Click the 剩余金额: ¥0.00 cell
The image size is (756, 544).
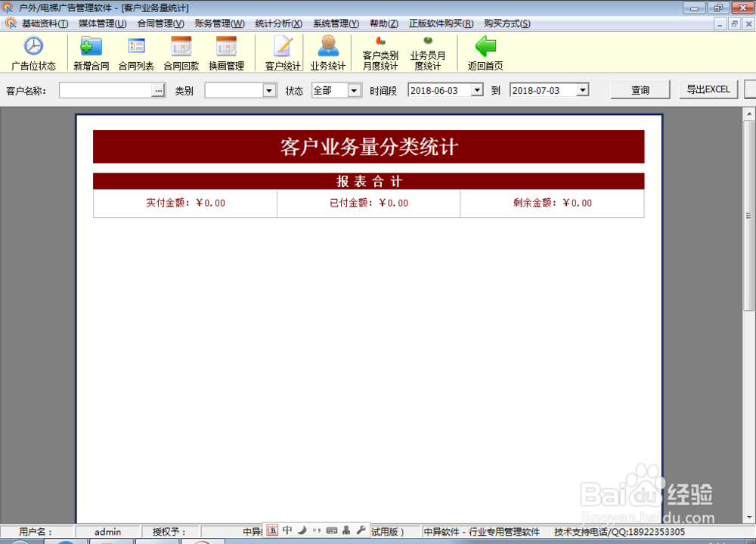[x=553, y=204]
